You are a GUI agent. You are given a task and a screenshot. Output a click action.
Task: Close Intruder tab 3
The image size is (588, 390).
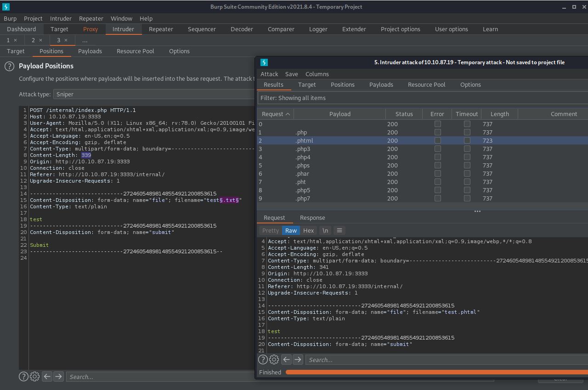pos(66,40)
